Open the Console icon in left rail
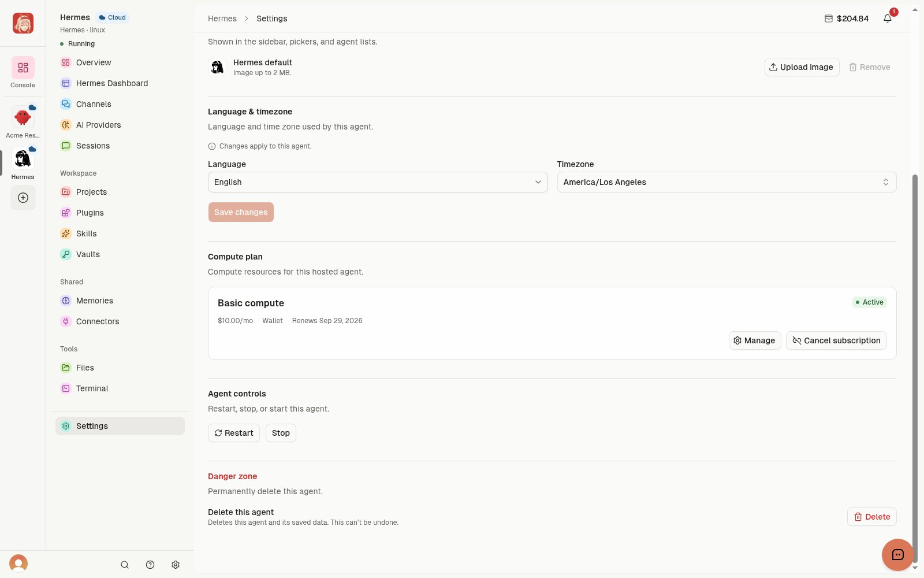 tap(23, 68)
